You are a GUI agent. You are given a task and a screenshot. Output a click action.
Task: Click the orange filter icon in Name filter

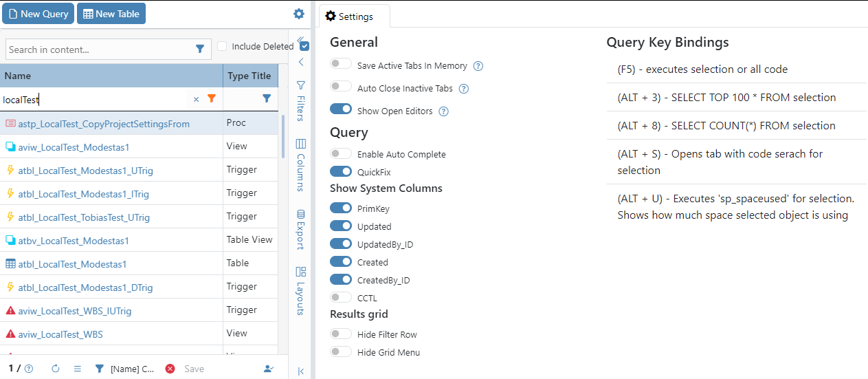212,99
